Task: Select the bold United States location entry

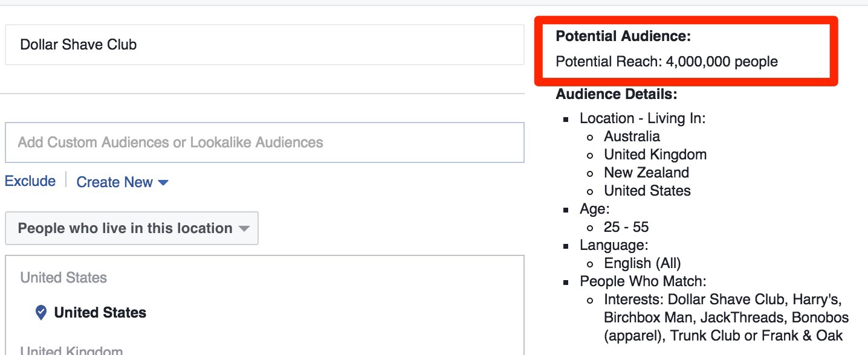Action: click(x=100, y=313)
